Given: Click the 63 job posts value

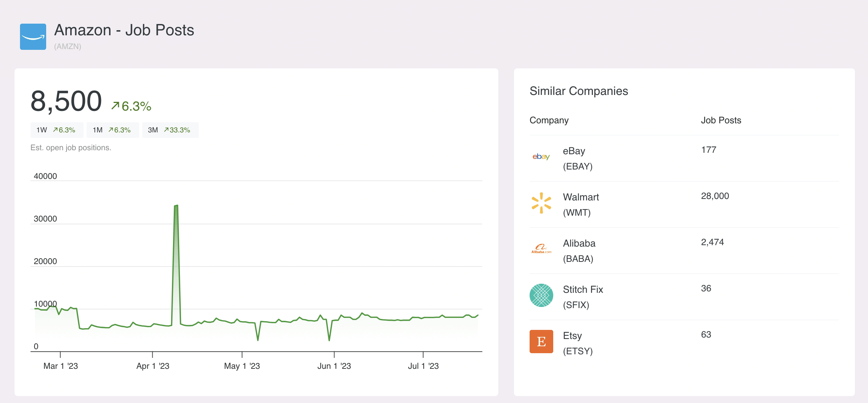Looking at the screenshot, I should (x=706, y=335).
